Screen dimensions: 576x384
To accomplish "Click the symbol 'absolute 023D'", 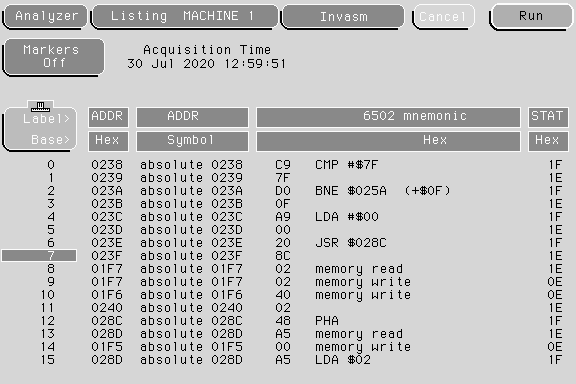I will [x=191, y=230].
